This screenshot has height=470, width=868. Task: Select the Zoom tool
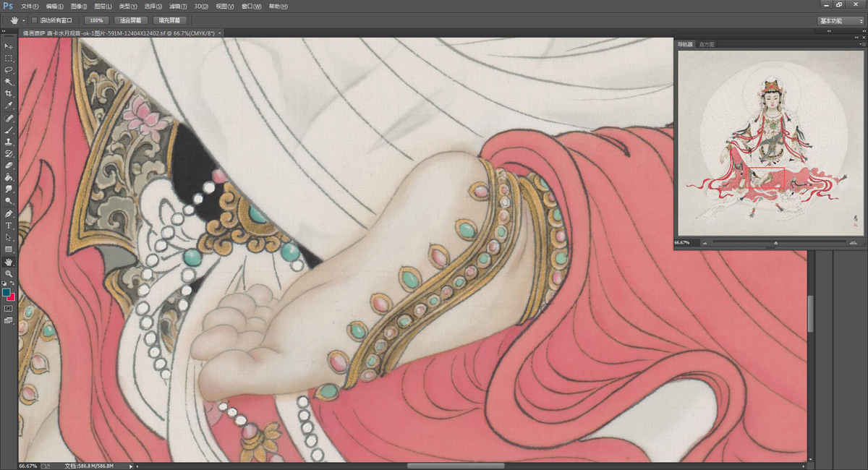(9, 273)
